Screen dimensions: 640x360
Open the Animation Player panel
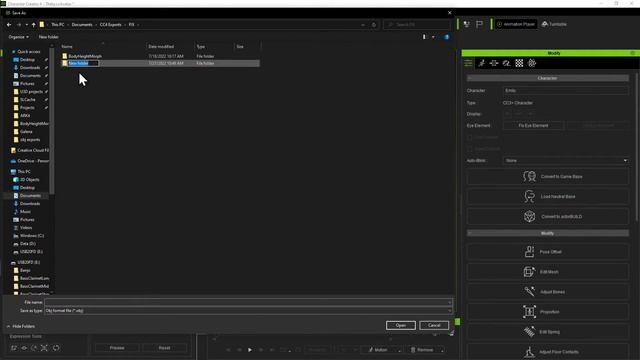coord(516,24)
